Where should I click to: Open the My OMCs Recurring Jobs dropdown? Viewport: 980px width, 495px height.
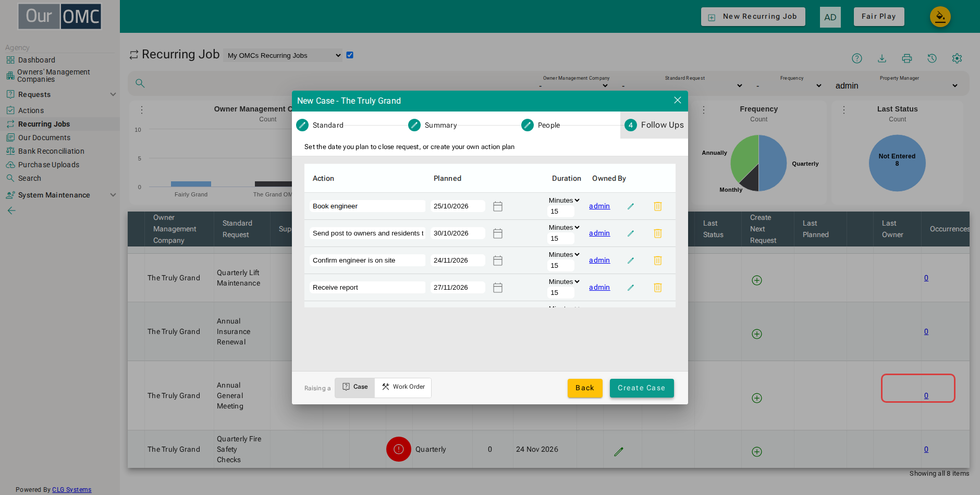coord(283,55)
